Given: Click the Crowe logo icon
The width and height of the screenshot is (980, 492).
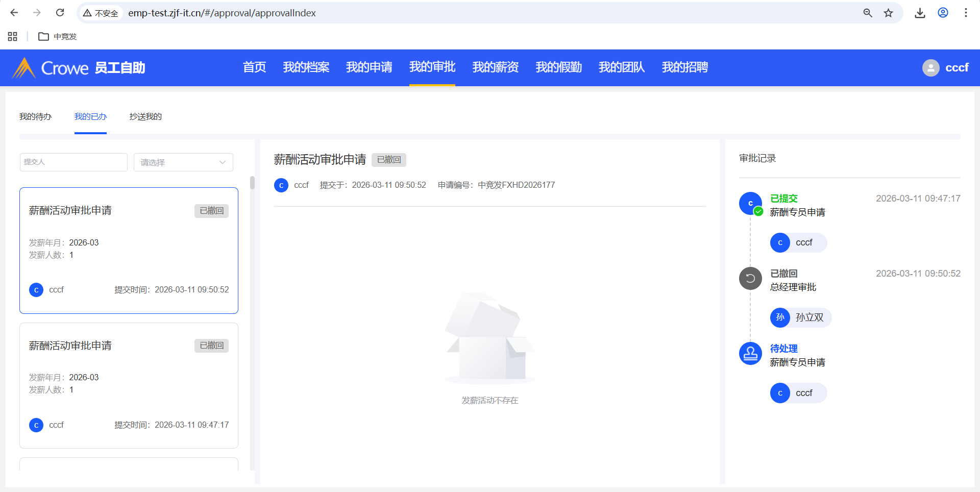Looking at the screenshot, I should (x=23, y=67).
